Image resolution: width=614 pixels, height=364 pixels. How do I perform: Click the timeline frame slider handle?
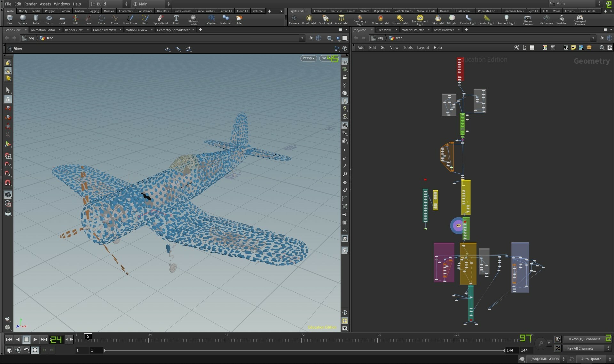coord(88,336)
